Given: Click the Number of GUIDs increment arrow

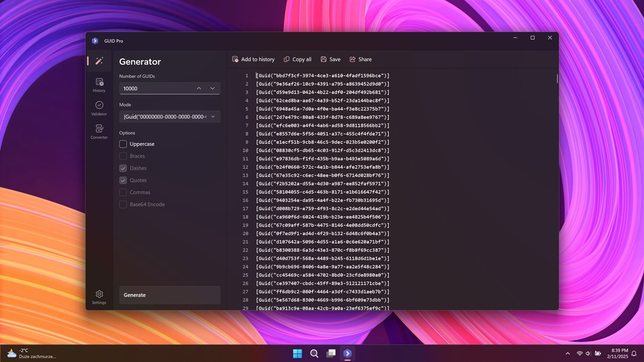Looking at the screenshot, I should 198,88.
